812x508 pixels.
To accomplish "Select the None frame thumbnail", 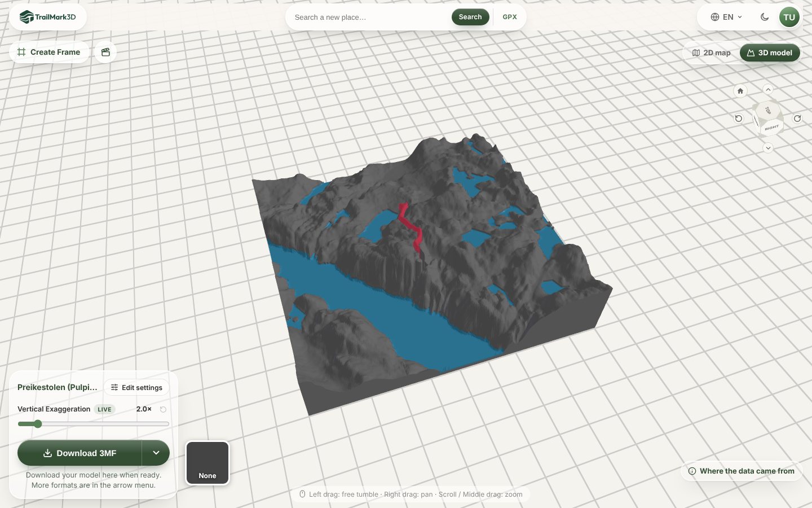I will [208, 463].
